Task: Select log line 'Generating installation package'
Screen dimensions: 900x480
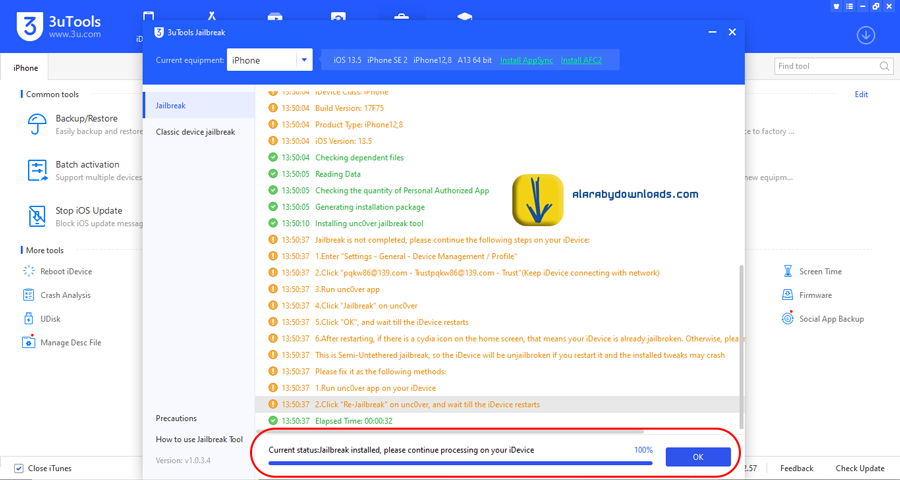Action: (x=370, y=207)
